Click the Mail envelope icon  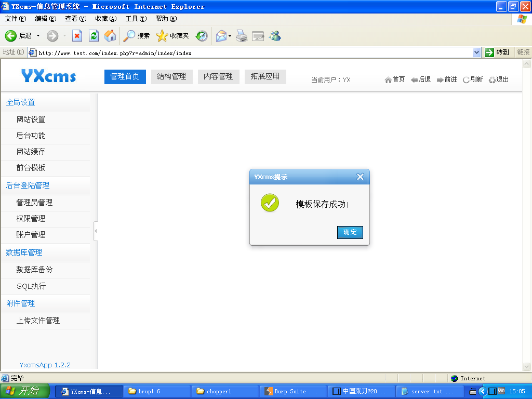tap(221, 36)
